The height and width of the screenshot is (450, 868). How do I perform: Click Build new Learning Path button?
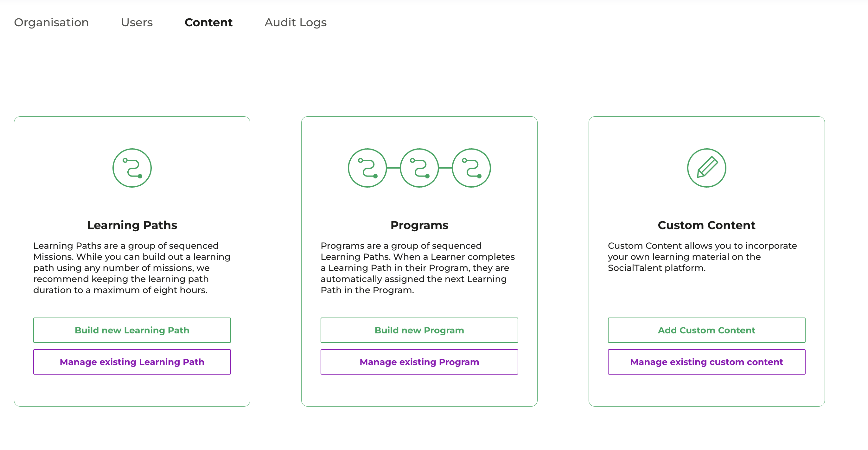point(132,330)
